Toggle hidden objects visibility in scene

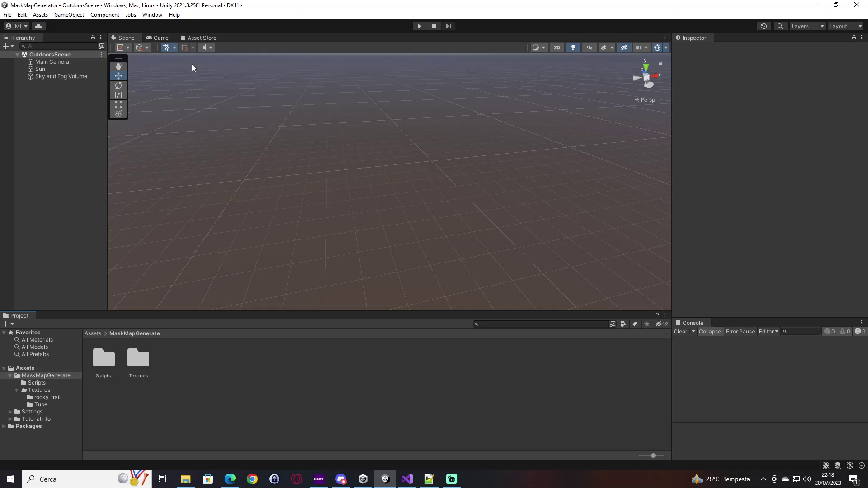(624, 47)
